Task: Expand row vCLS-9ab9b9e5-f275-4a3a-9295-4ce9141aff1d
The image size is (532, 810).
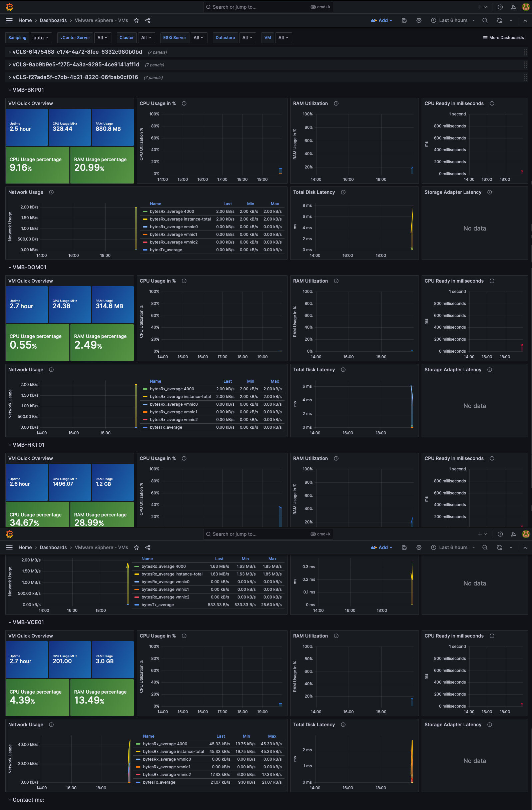Action: (x=76, y=65)
